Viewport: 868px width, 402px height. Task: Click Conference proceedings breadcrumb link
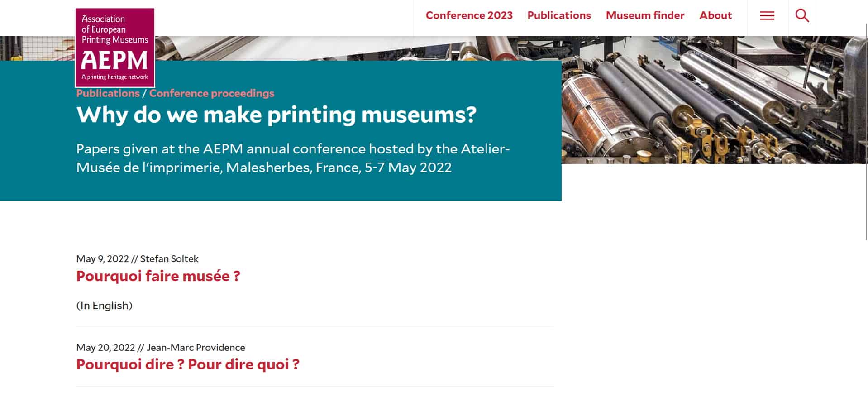pyautogui.click(x=212, y=93)
